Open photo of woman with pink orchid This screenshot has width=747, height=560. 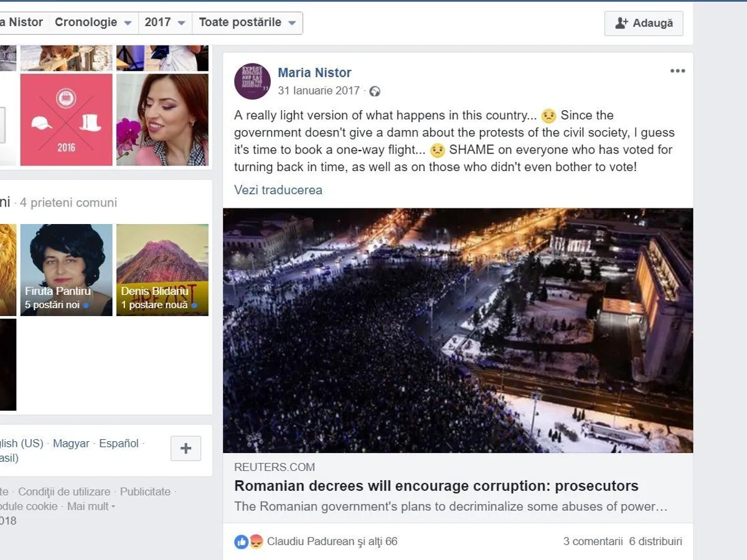162,119
